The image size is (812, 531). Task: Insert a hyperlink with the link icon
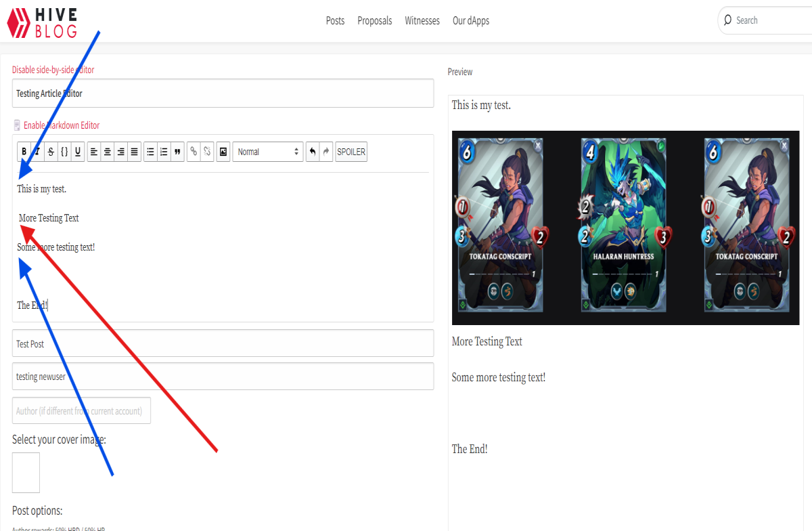coord(194,152)
